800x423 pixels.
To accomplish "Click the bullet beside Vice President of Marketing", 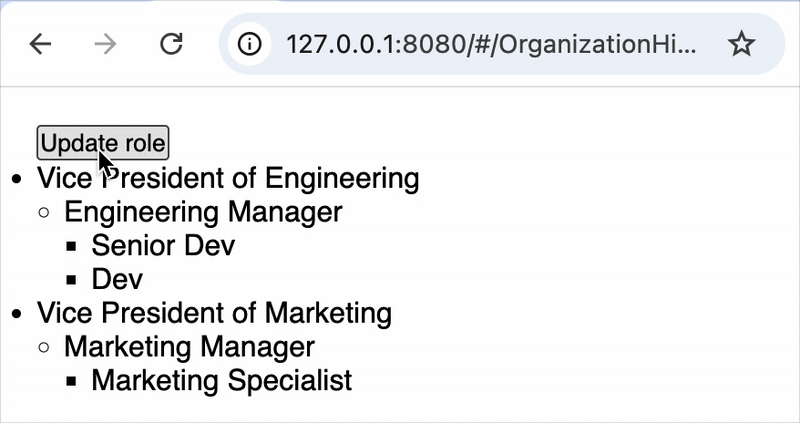I will (17, 314).
